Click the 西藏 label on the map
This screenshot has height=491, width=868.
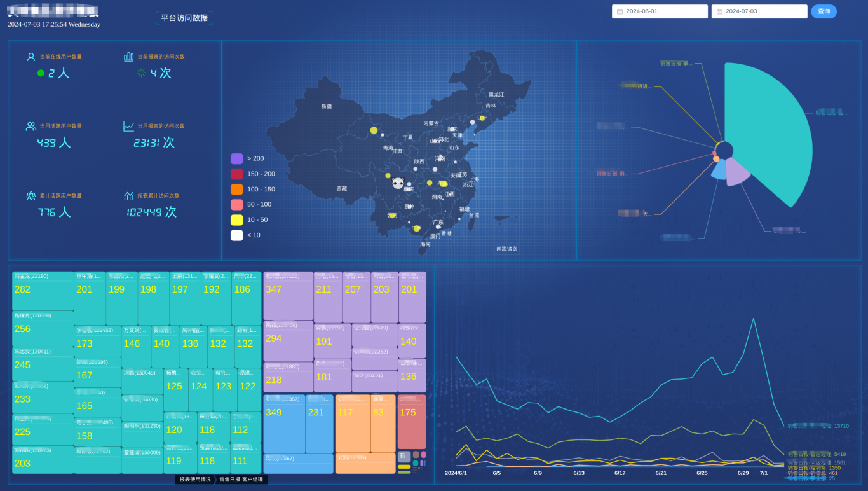(x=342, y=188)
